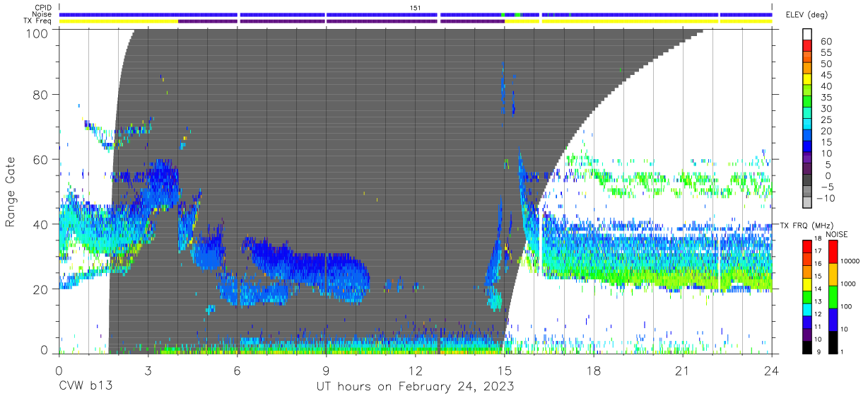This screenshot has height=401, width=868.
Task: Click the black bottom band of the TX FRQ bar
Action: tap(807, 347)
